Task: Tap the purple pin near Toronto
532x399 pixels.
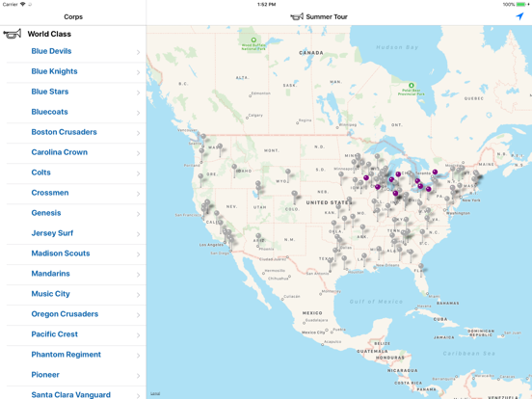Action: (435, 172)
